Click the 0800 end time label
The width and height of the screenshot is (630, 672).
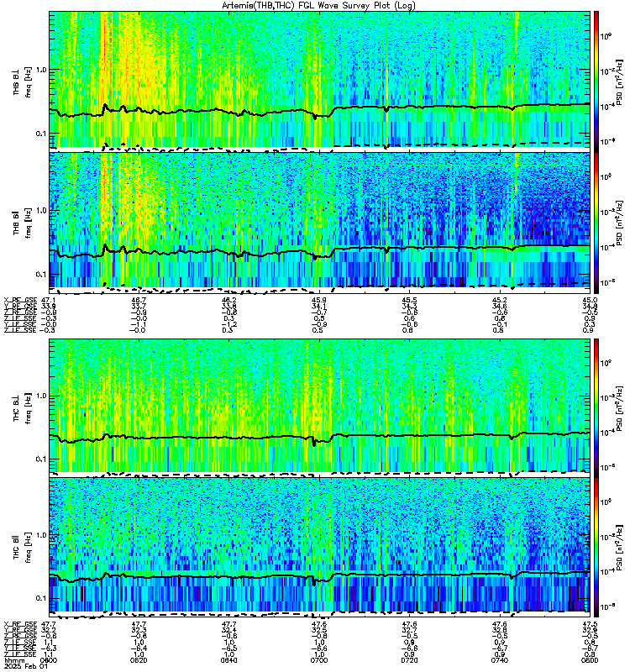pyautogui.click(x=590, y=660)
